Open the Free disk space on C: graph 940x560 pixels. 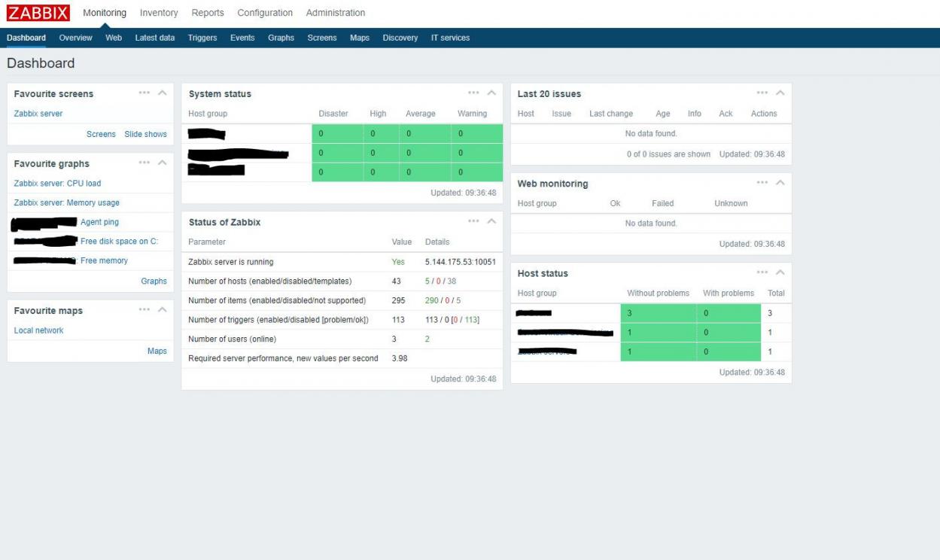(x=119, y=241)
